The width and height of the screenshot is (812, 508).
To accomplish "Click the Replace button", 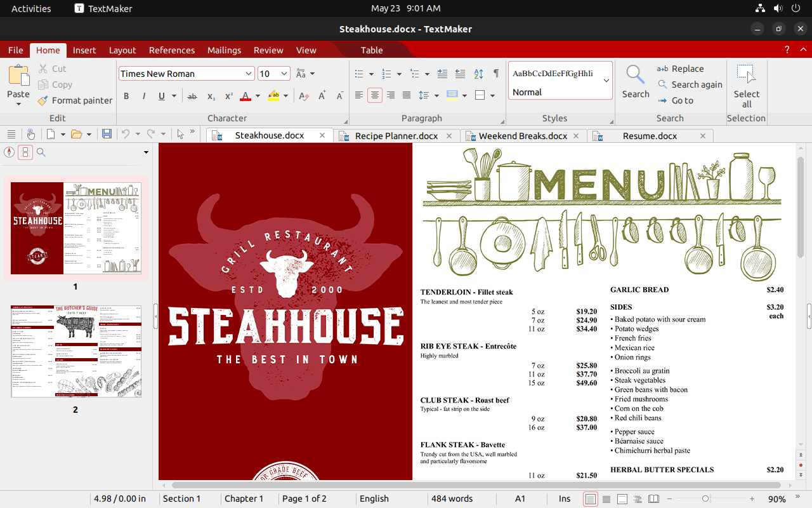I will click(687, 68).
